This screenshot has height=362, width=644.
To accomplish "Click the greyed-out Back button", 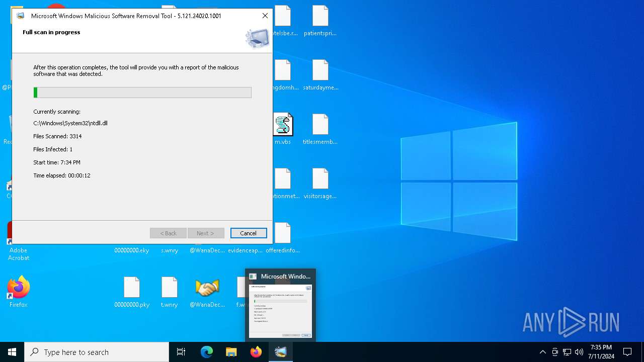I will [x=168, y=233].
